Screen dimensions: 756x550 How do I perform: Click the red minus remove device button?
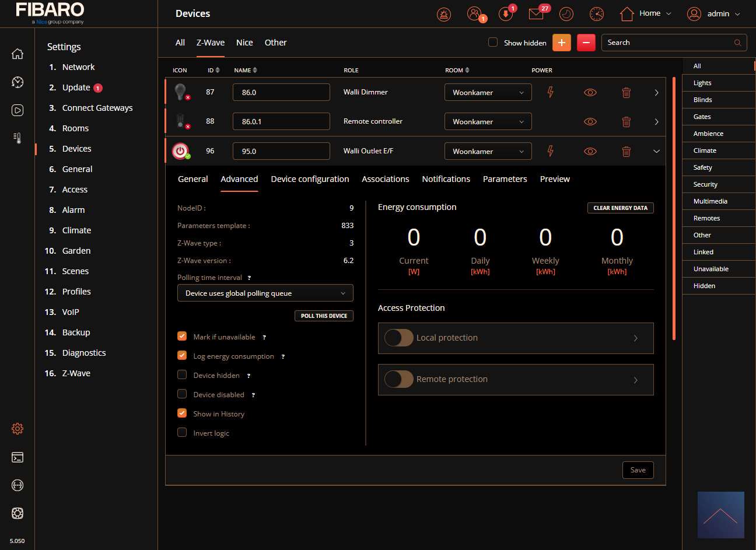pyautogui.click(x=586, y=43)
